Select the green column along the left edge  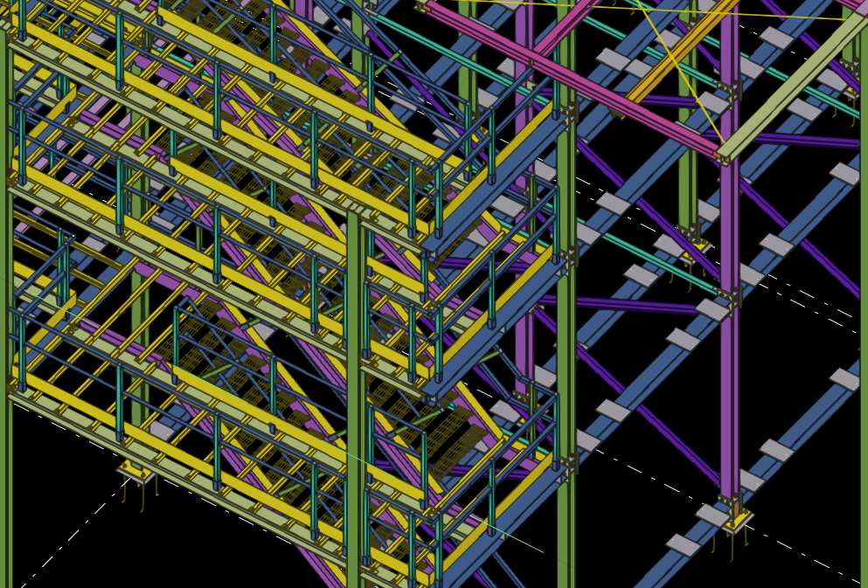(x=4, y=349)
